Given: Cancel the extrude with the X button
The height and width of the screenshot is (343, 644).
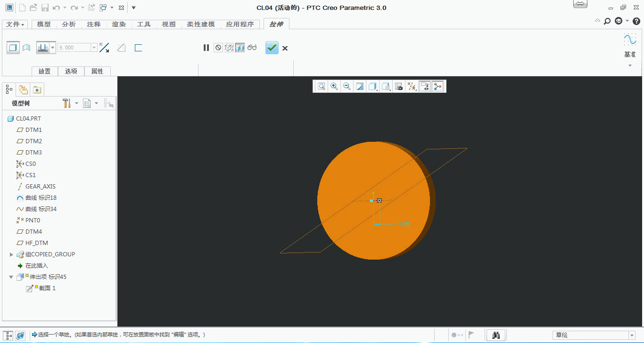Looking at the screenshot, I should 285,48.
